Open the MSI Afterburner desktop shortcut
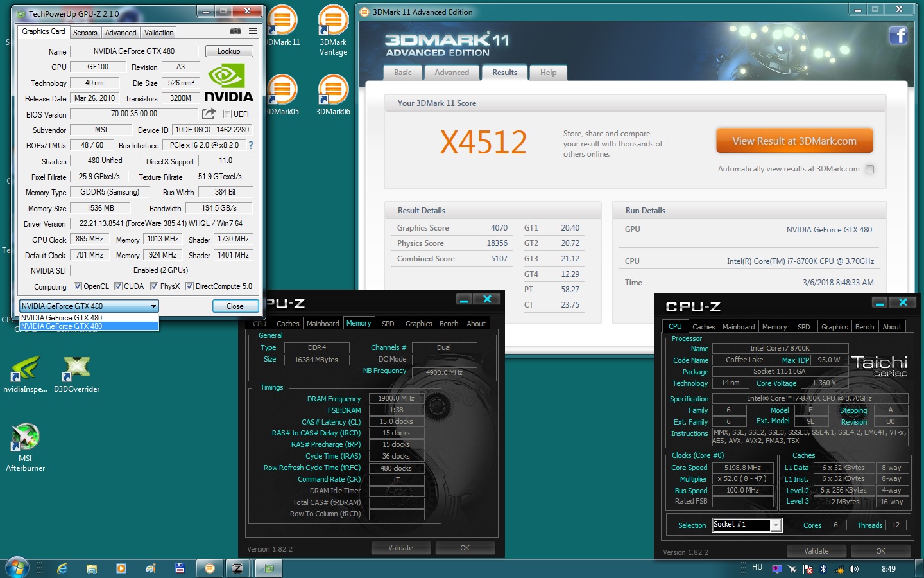 [26, 448]
